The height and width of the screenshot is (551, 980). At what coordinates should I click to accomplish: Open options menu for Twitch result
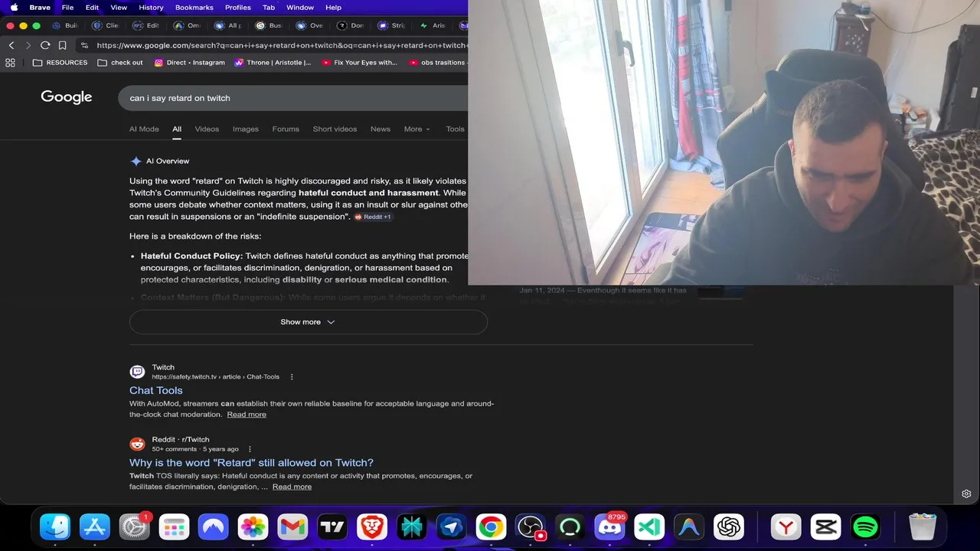click(x=292, y=377)
